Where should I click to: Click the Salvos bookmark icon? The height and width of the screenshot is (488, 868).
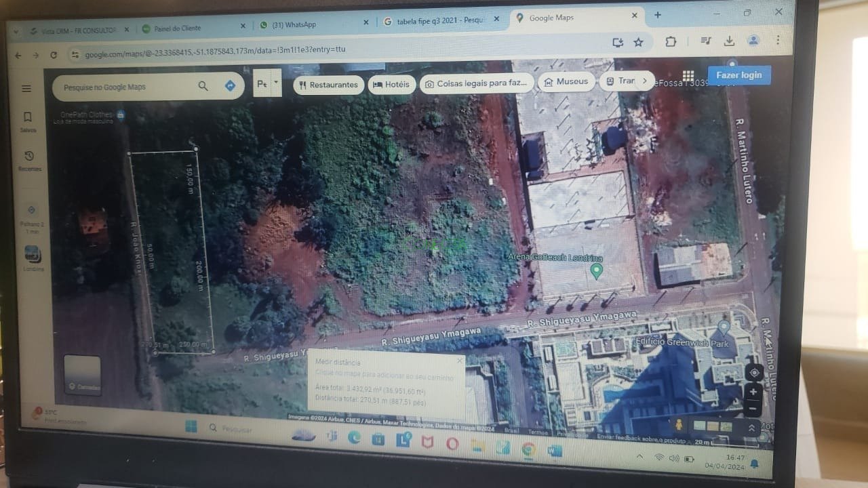[28, 118]
